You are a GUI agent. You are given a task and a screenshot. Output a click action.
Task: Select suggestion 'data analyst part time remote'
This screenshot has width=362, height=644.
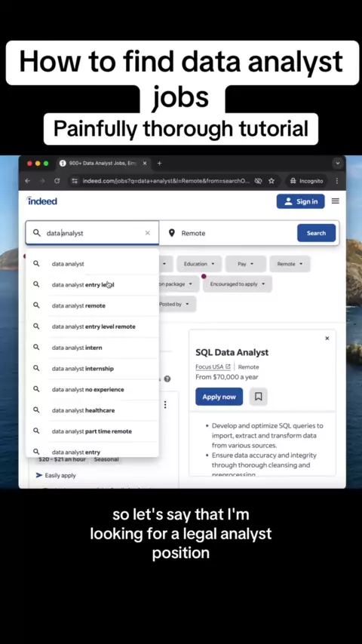pos(93,431)
